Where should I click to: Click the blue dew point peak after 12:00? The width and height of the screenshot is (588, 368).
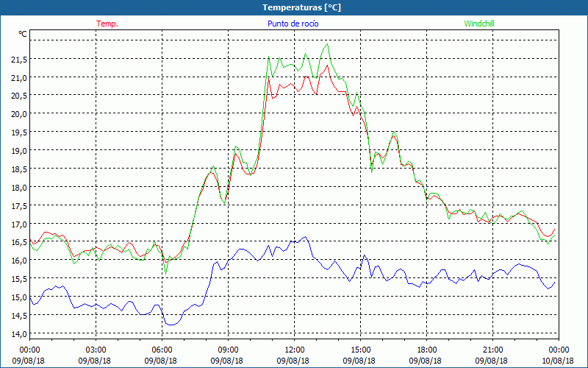pyautogui.click(x=306, y=236)
